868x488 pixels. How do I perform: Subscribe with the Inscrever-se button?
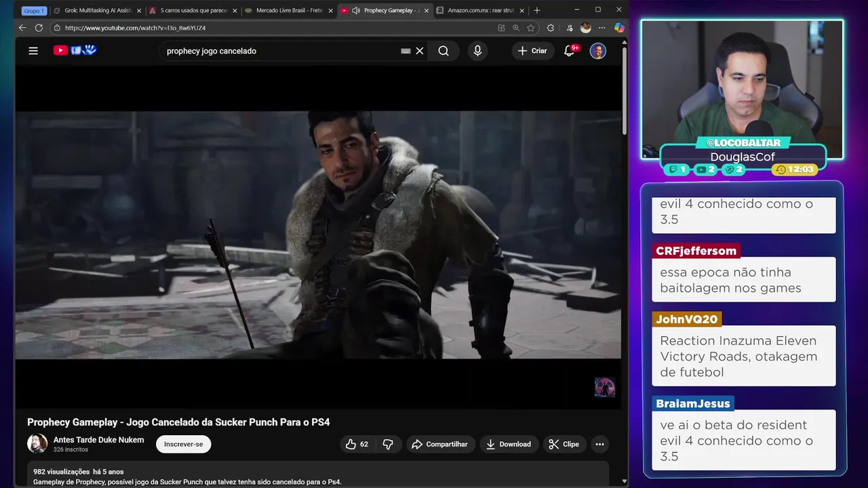pos(183,444)
